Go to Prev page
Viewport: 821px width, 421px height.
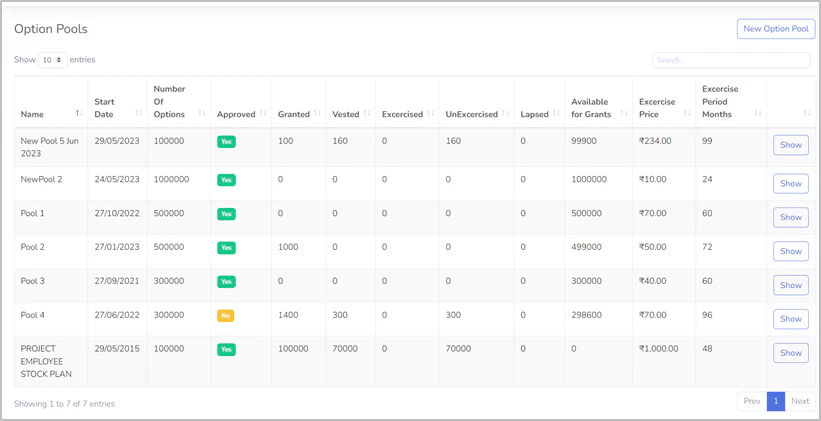pos(752,401)
